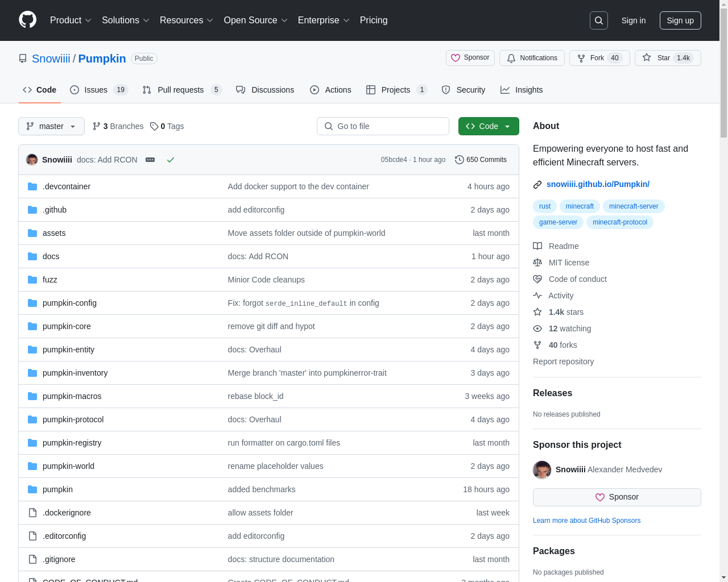Switch to the Insights tab

point(522,90)
